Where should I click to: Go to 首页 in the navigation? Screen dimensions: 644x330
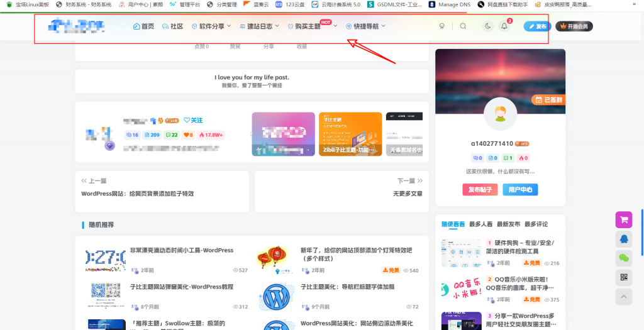pyautogui.click(x=144, y=26)
